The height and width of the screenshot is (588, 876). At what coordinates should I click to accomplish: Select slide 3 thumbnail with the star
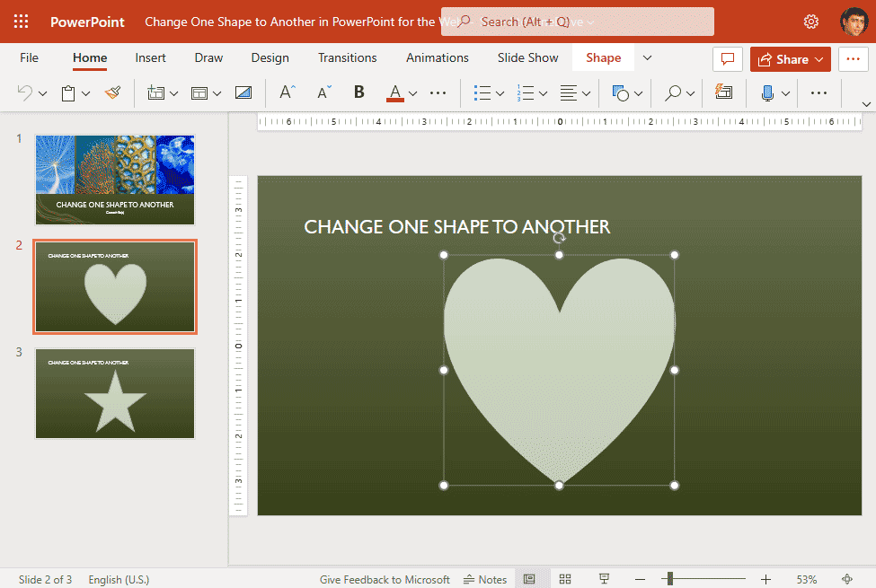point(114,392)
